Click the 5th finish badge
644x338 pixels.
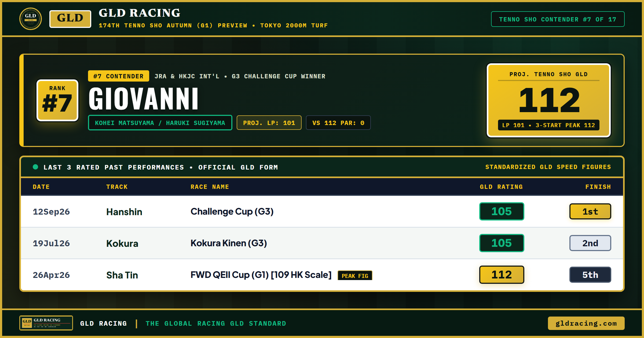point(590,275)
